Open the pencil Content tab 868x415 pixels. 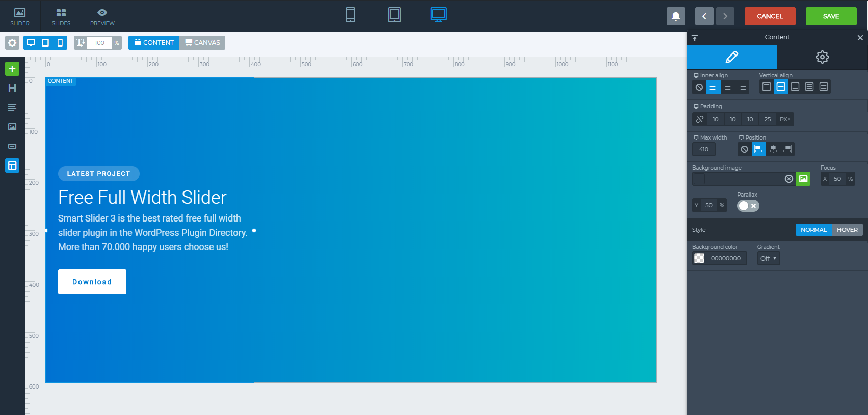click(x=732, y=57)
